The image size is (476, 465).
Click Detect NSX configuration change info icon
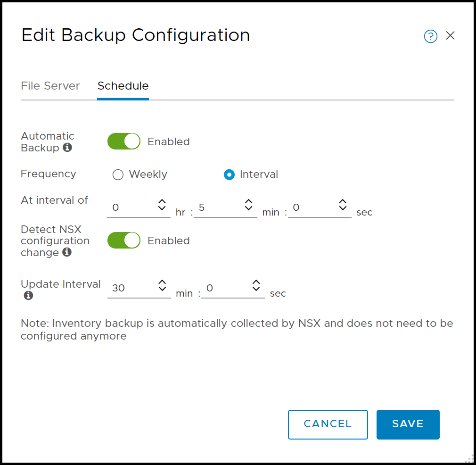coord(67,252)
